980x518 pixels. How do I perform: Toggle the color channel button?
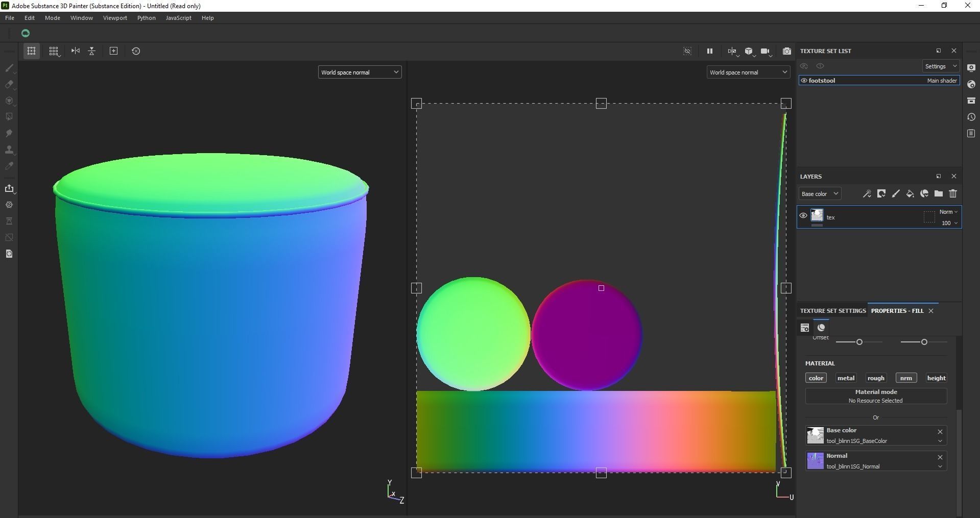[x=816, y=378]
